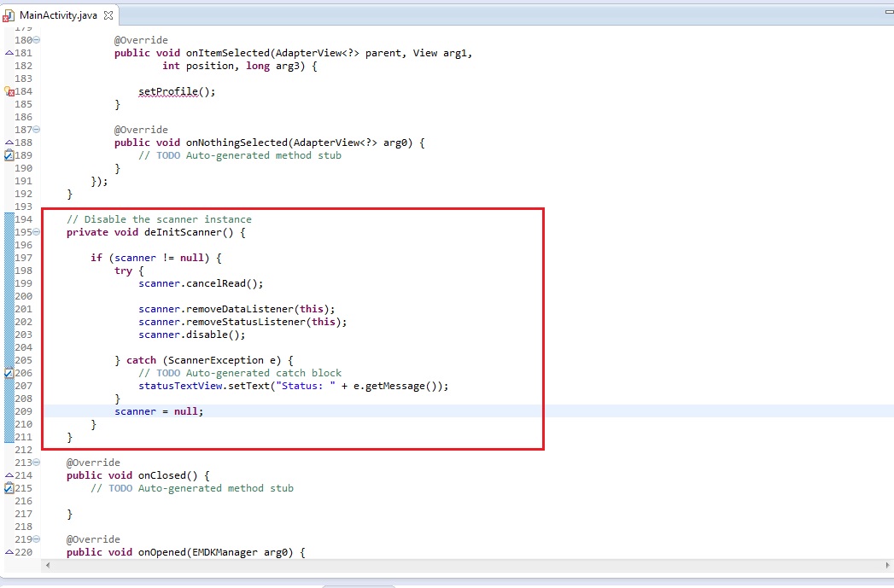Click the override indicator triangle on line 220
The image size is (894, 588).
(9, 552)
